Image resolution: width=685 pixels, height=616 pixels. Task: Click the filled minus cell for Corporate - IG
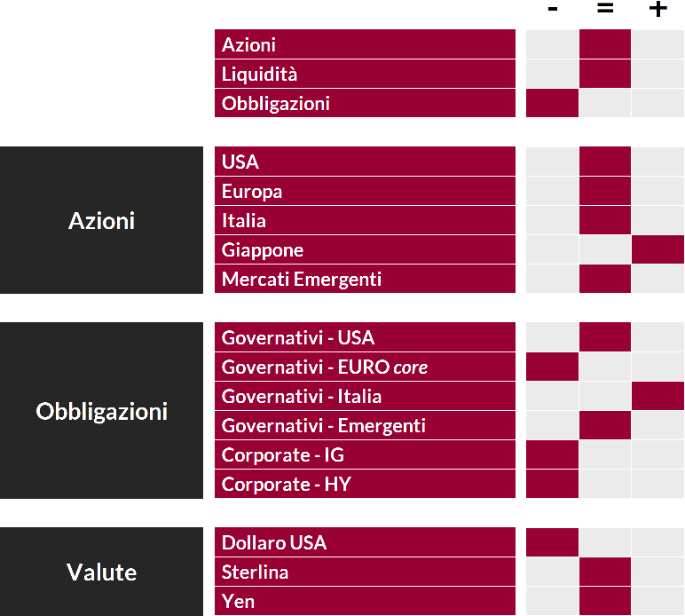coord(552,454)
